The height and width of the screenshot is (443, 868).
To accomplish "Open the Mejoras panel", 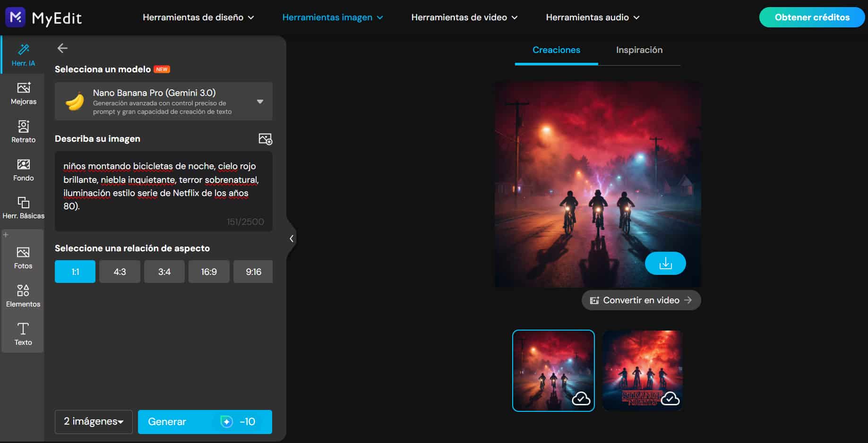I will pyautogui.click(x=23, y=93).
